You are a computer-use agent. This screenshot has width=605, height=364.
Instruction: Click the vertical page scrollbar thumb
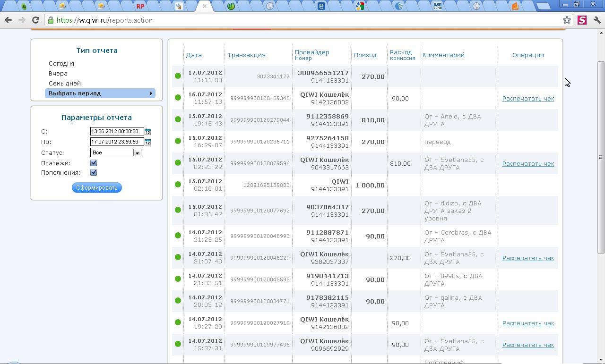[x=601, y=157]
